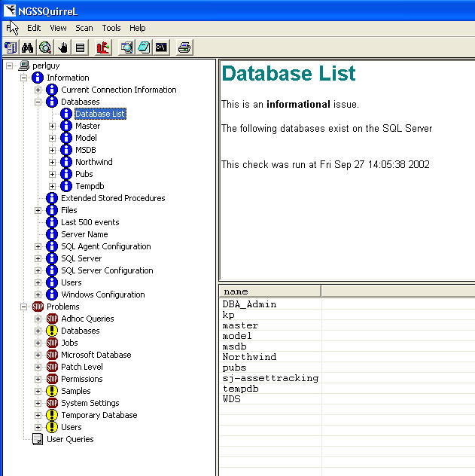Screen dimensions: 475x476
Task: Click the lined list view toolbar icon
Action: [x=80, y=47]
